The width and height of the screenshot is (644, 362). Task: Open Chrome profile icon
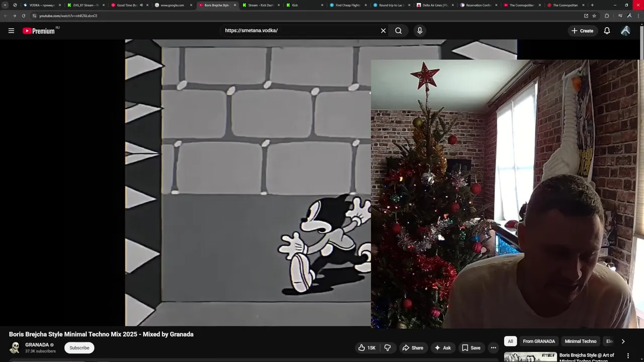click(629, 16)
